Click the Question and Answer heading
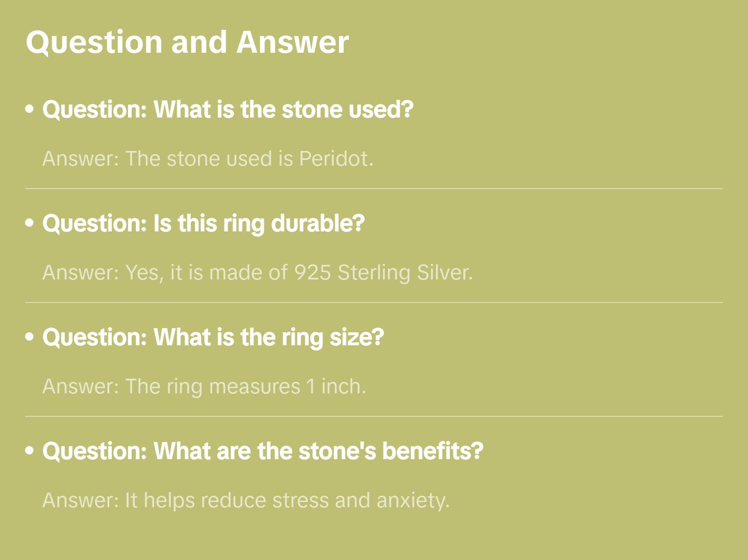The height and width of the screenshot is (560, 748). (187, 42)
